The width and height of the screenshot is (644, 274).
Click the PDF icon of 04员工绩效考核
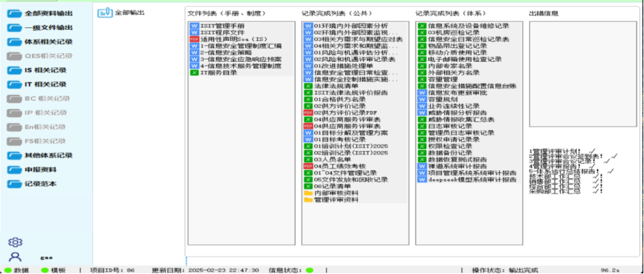click(308, 166)
